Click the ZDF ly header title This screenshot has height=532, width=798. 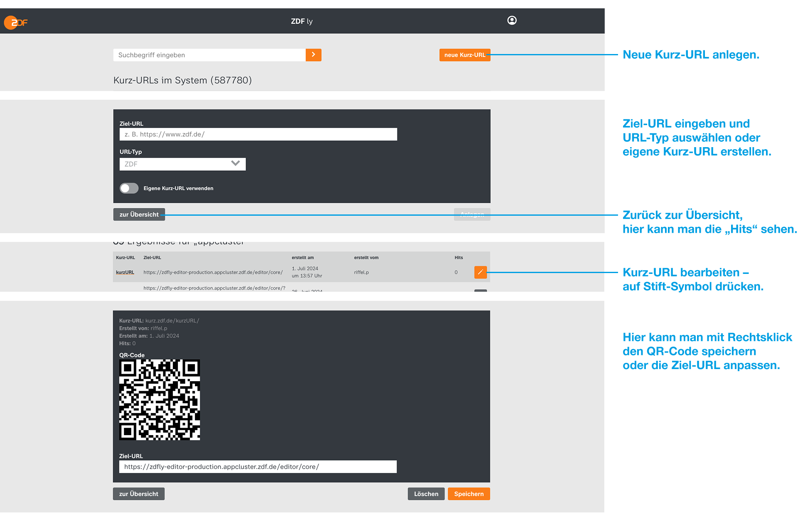click(301, 21)
